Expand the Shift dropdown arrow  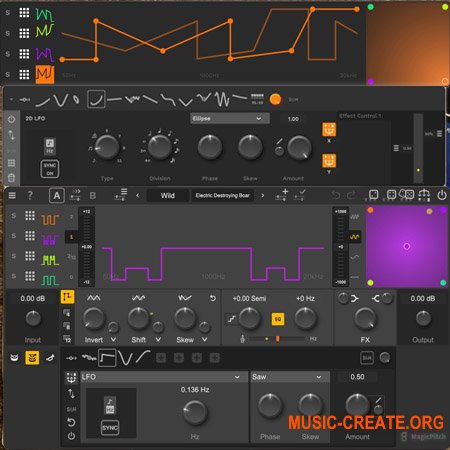[x=158, y=340]
